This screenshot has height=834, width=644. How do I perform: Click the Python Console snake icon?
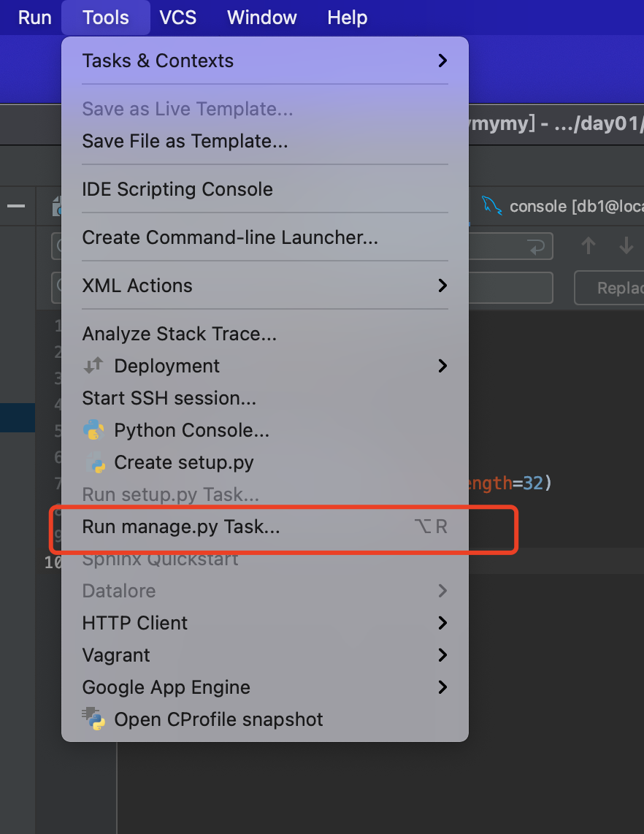[x=93, y=430]
